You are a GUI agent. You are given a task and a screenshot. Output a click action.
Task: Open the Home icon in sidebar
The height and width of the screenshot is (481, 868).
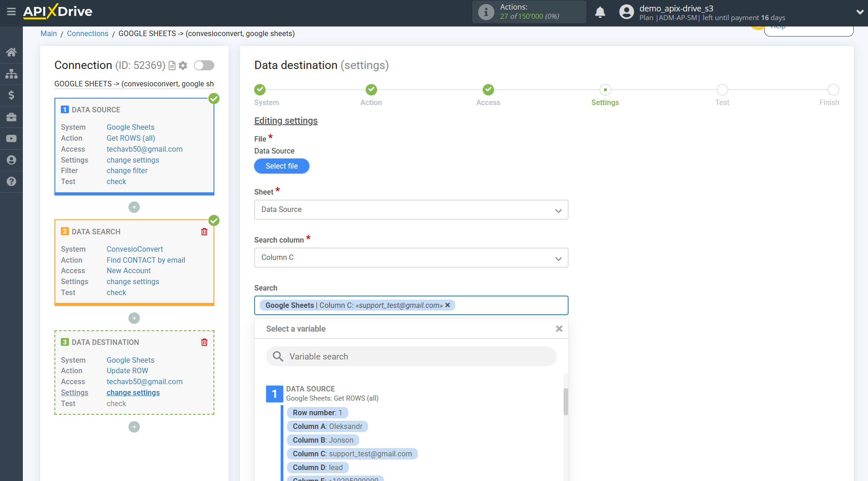pyautogui.click(x=11, y=52)
